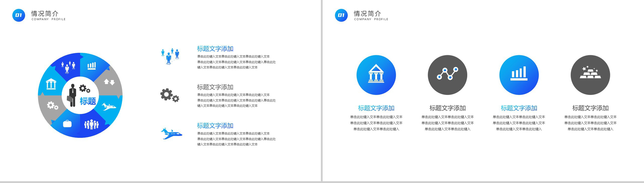This screenshot has height=183, width=644.
Task: Click the up-down arrows in the gray wheel segment
Action: (x=109, y=82)
